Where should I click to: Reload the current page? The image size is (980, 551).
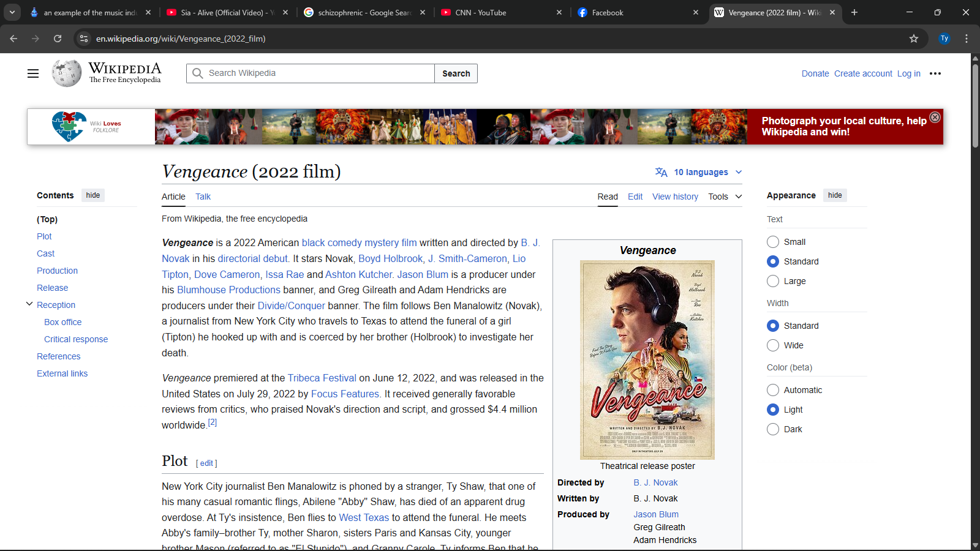pos(58,39)
